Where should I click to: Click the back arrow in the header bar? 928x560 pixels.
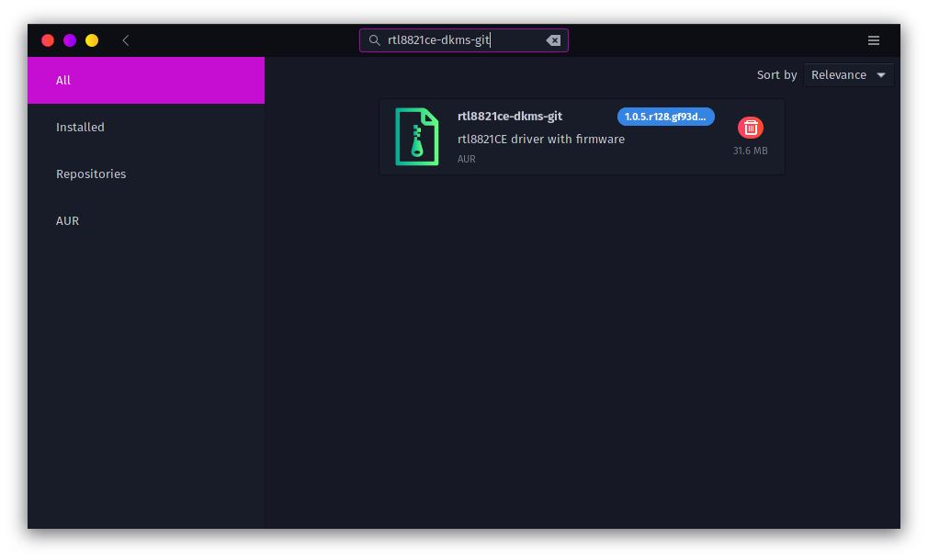126,40
